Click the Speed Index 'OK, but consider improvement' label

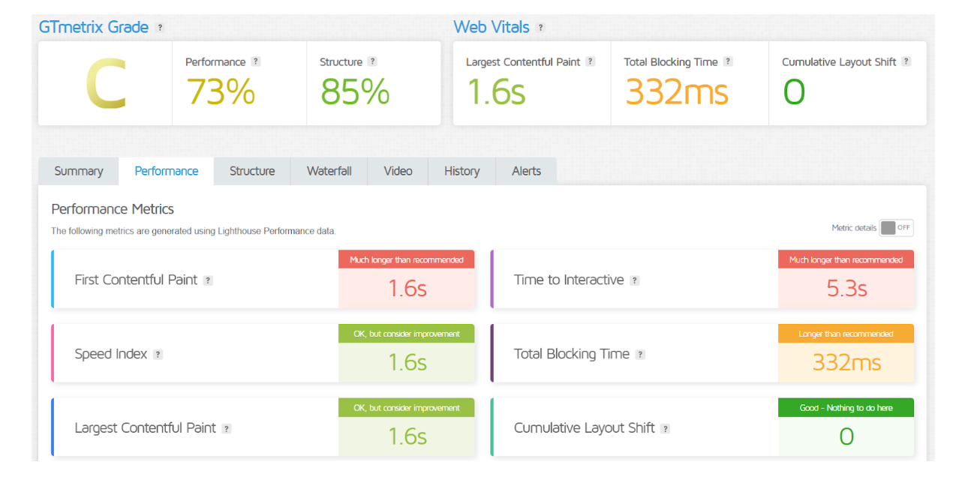pos(407,334)
